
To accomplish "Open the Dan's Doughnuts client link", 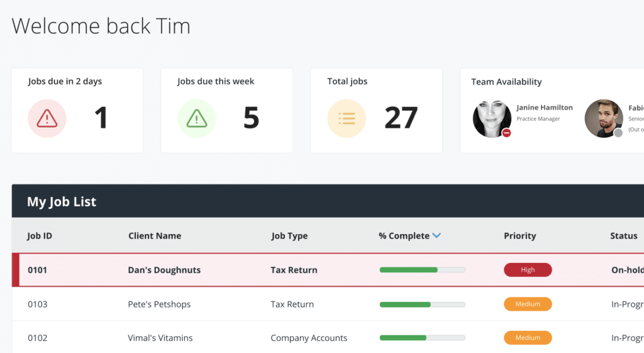I will (x=164, y=270).
